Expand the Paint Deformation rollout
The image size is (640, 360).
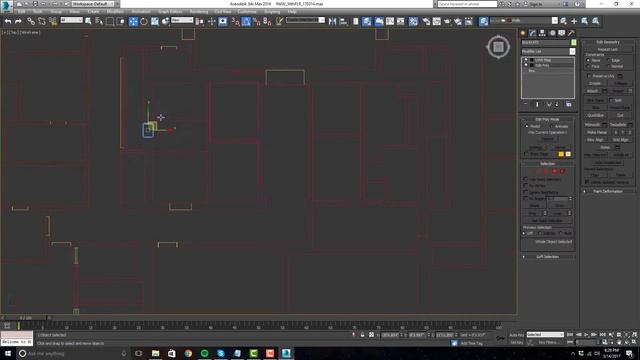(x=608, y=191)
